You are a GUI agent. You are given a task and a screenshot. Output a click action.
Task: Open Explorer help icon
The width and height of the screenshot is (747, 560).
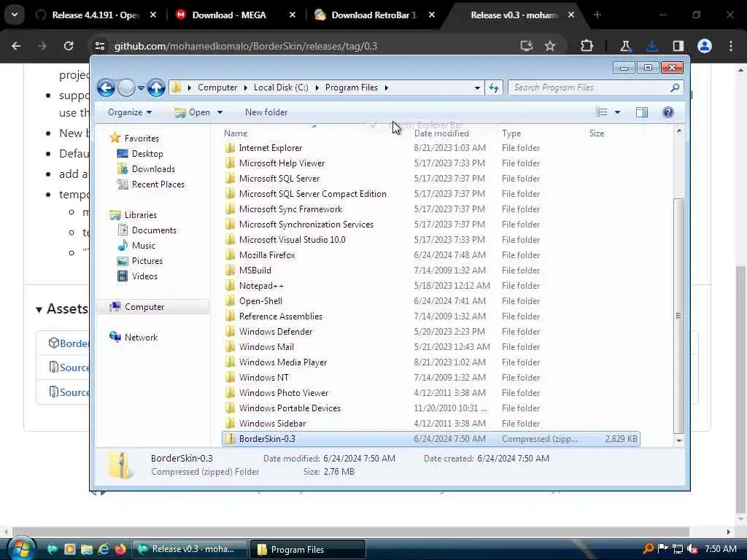tap(668, 112)
